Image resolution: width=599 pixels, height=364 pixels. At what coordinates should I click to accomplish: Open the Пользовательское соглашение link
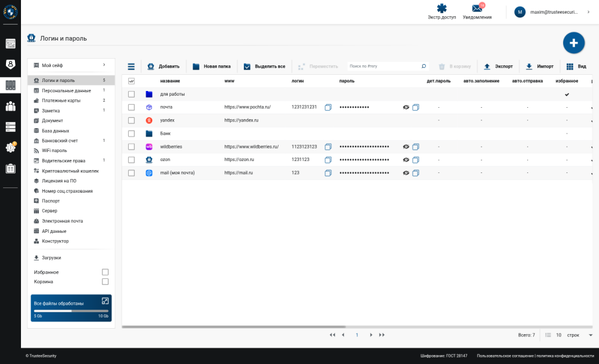(504, 356)
